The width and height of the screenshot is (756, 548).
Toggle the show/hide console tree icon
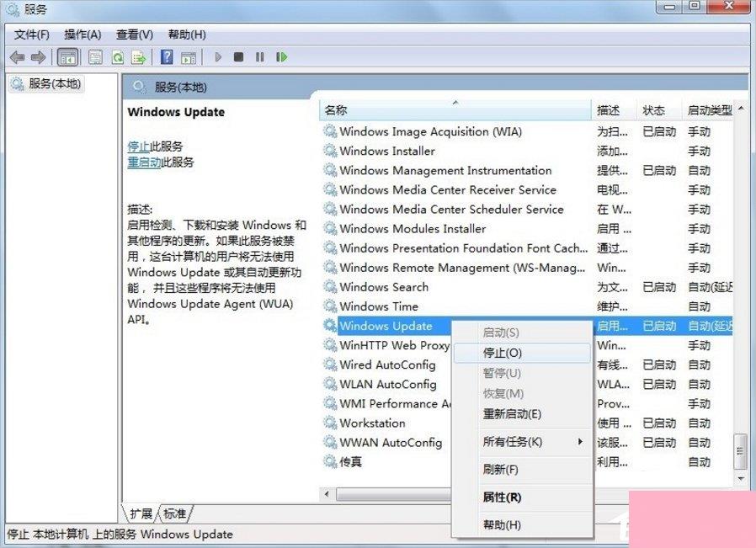67,57
